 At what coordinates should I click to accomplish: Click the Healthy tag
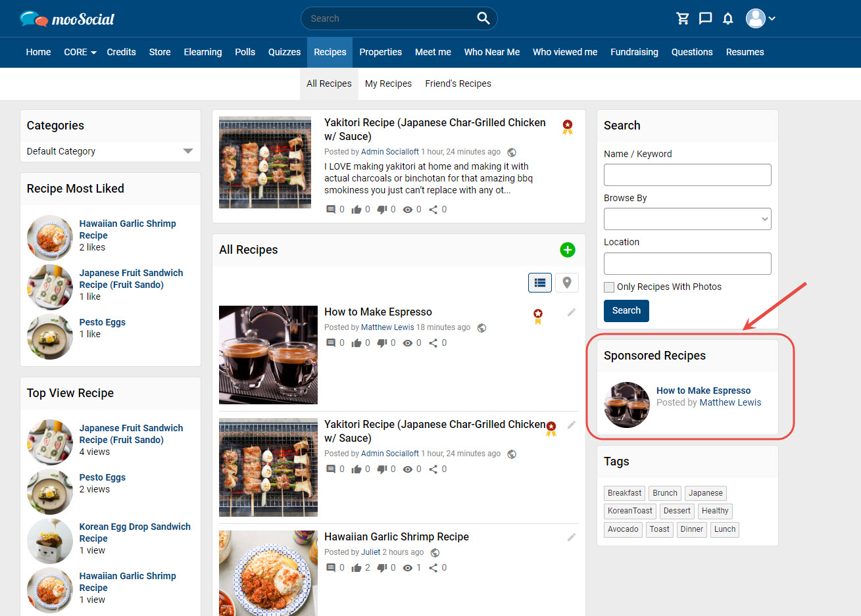pos(715,511)
